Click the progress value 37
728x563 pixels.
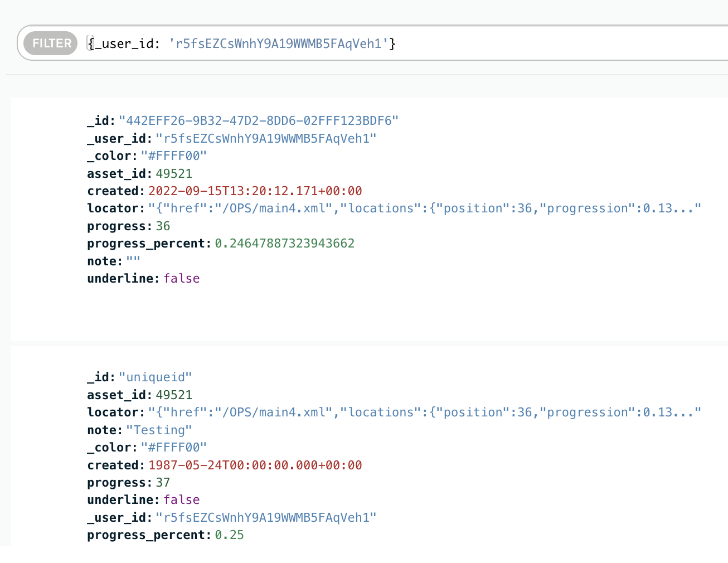[163, 483]
